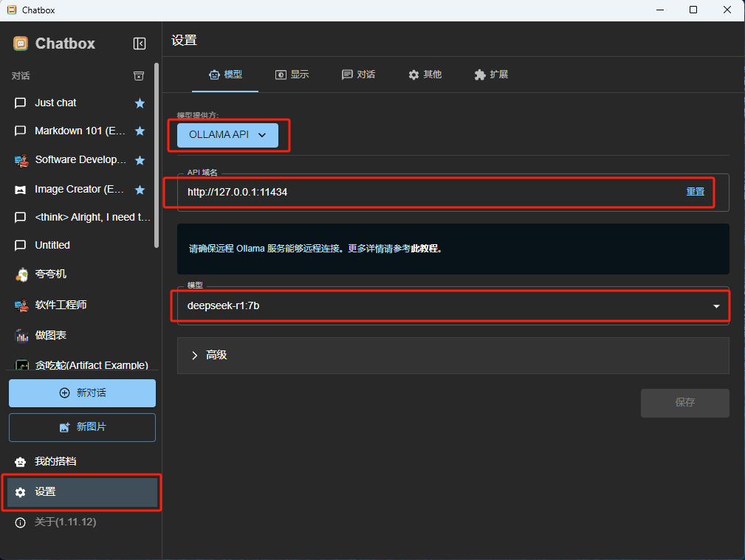Viewport: 745px width, 560px height.
Task: Open the 软件工程师 conversation
Action: 80,305
